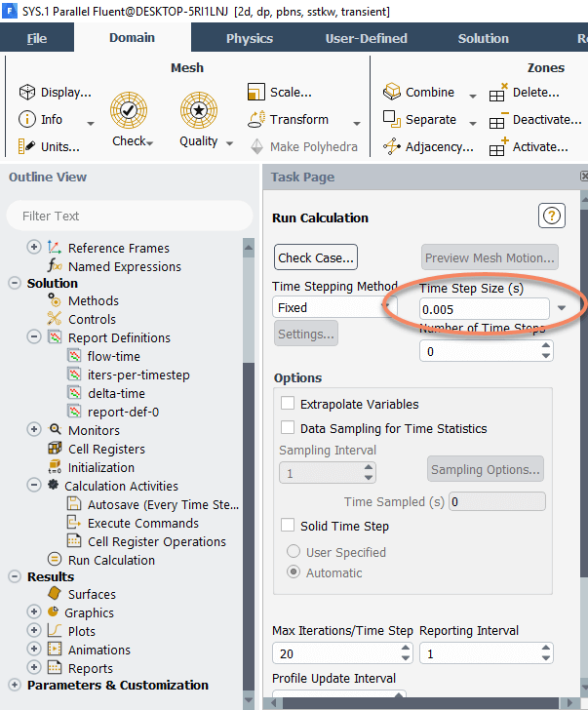The height and width of the screenshot is (710, 588).
Task: Open the User-Defined ribbon tab
Action: pyautogui.click(x=367, y=38)
